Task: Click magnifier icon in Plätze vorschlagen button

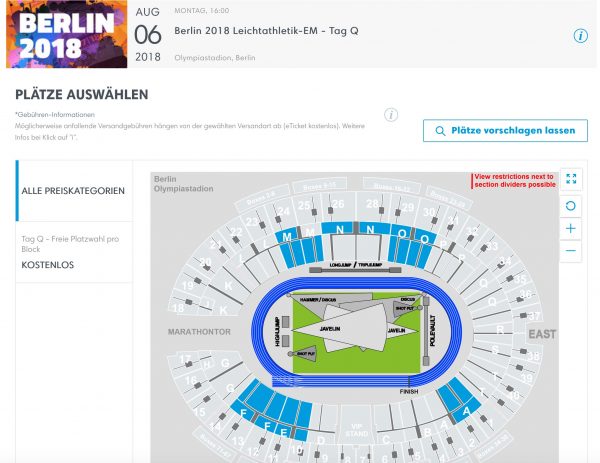Action: (x=440, y=131)
